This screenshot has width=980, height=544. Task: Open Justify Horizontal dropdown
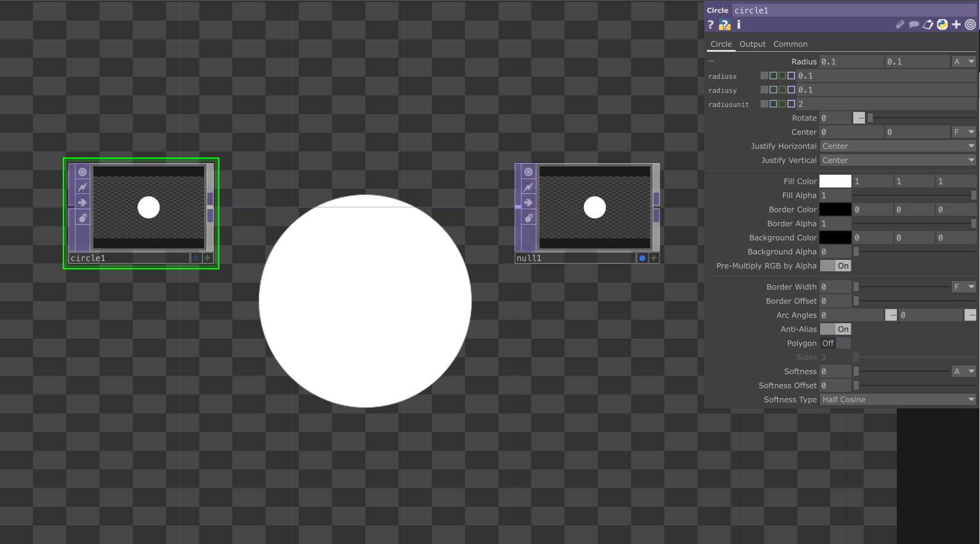[x=898, y=146]
